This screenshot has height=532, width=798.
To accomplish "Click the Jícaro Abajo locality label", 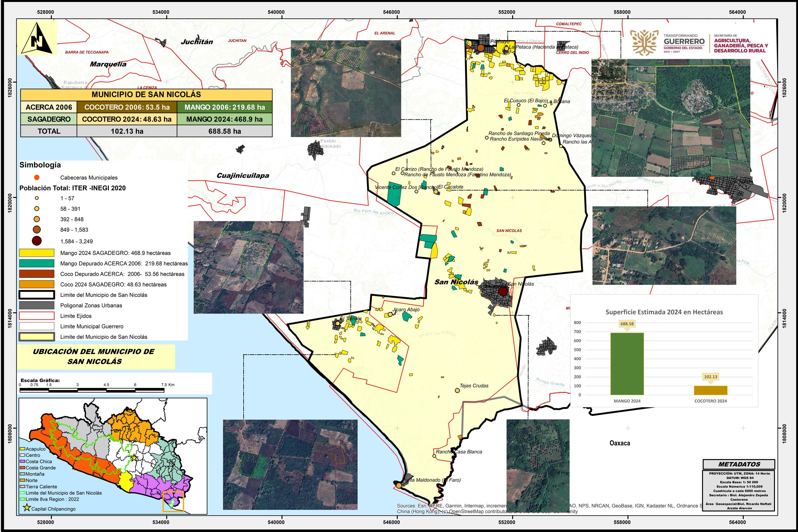I will pos(406,309).
